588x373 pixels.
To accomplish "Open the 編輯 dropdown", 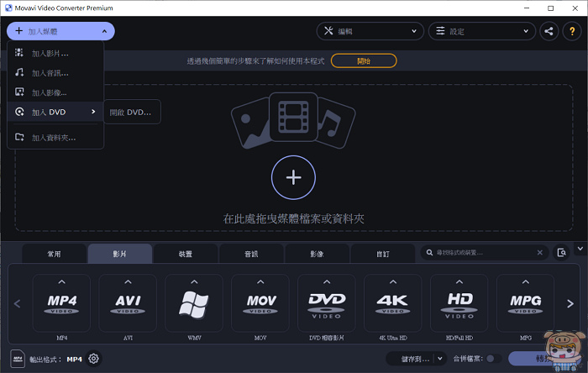I will pos(370,31).
